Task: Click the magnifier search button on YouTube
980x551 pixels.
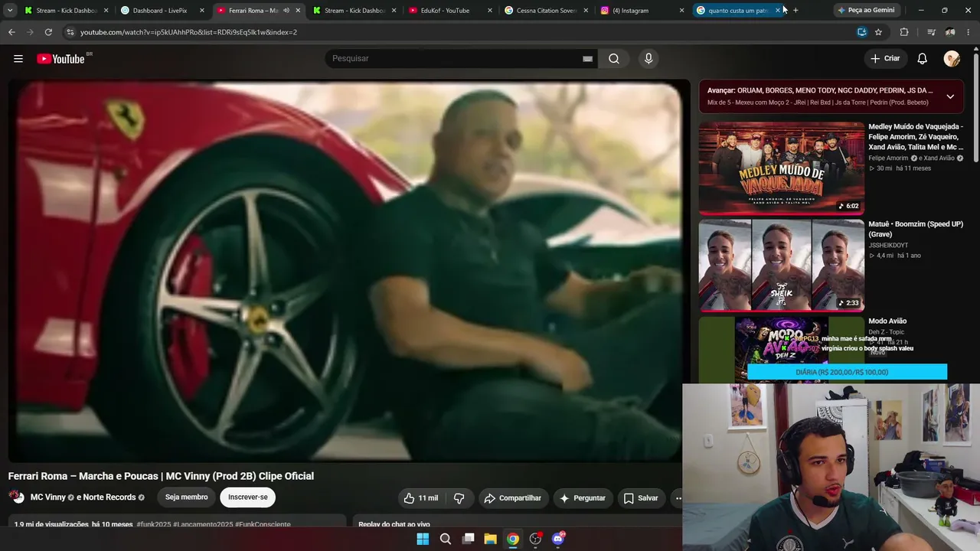Action: pyautogui.click(x=614, y=59)
